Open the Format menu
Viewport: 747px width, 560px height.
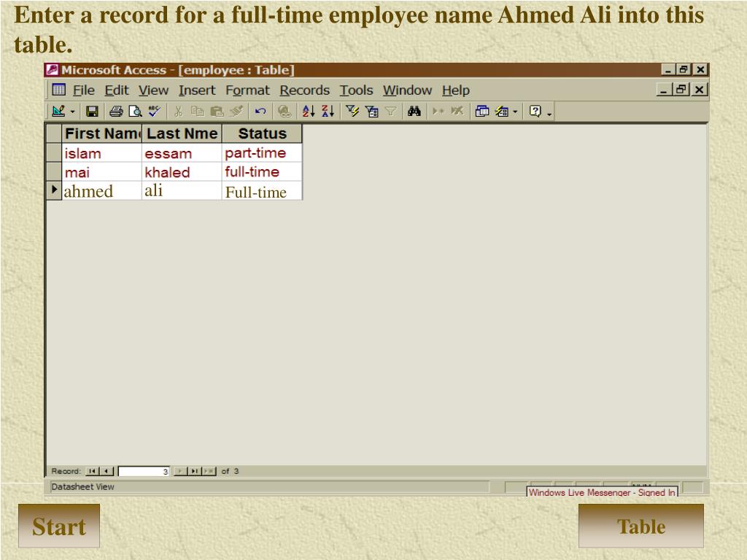click(247, 90)
